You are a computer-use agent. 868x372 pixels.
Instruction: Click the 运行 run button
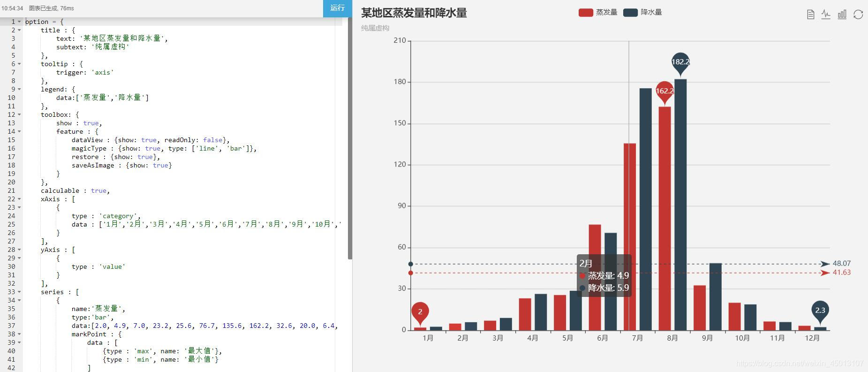click(x=337, y=8)
